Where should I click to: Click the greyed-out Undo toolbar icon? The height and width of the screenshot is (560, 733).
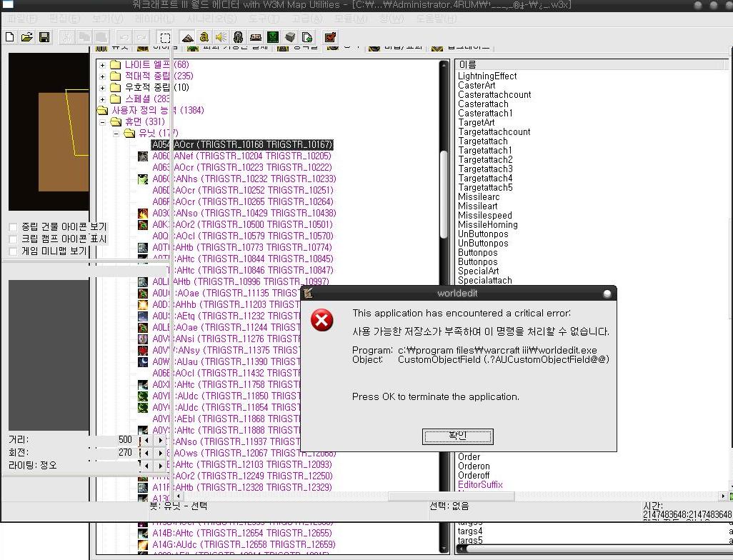(124, 37)
